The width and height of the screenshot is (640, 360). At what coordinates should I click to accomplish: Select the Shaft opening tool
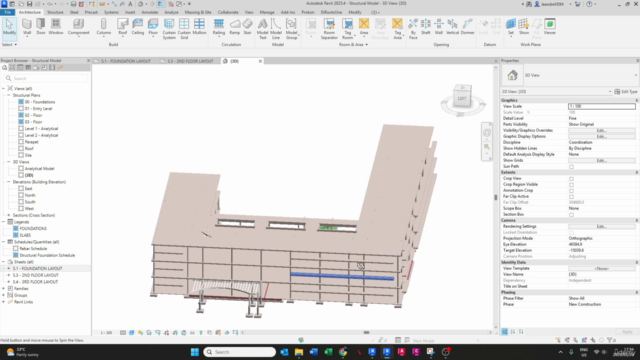point(426,27)
